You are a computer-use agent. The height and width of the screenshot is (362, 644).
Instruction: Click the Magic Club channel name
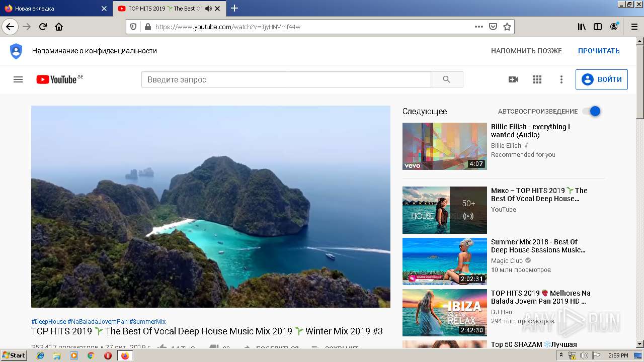click(x=507, y=261)
